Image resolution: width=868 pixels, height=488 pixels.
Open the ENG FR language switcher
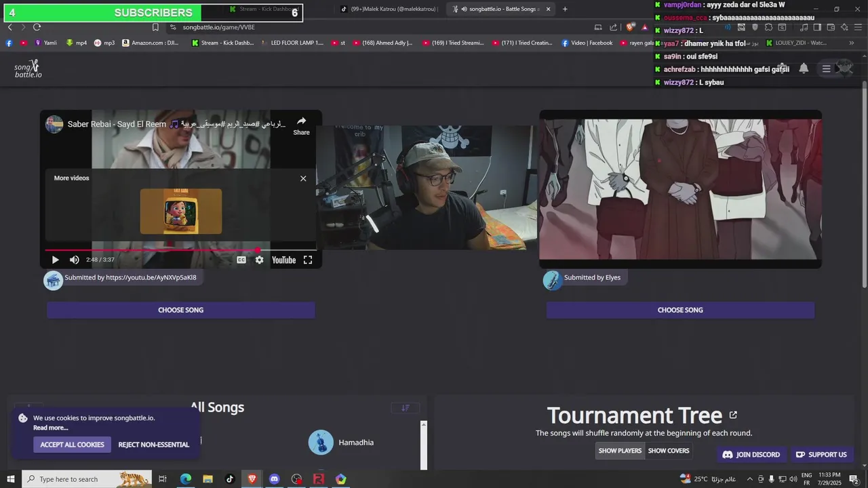click(807, 479)
